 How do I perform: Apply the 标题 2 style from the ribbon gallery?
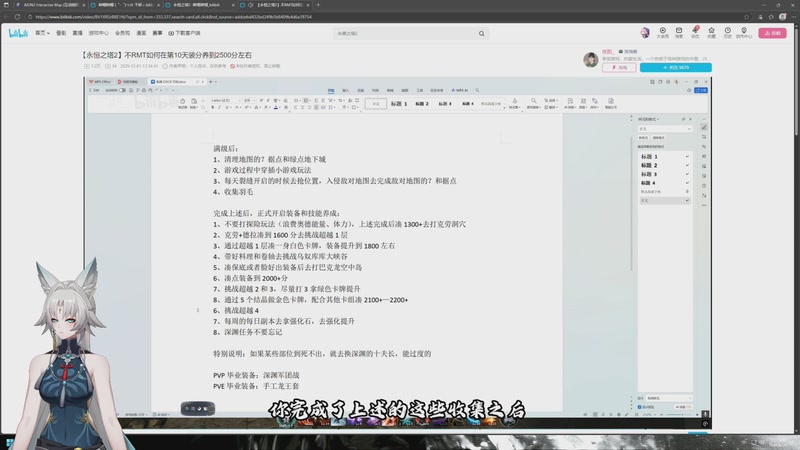coord(422,104)
